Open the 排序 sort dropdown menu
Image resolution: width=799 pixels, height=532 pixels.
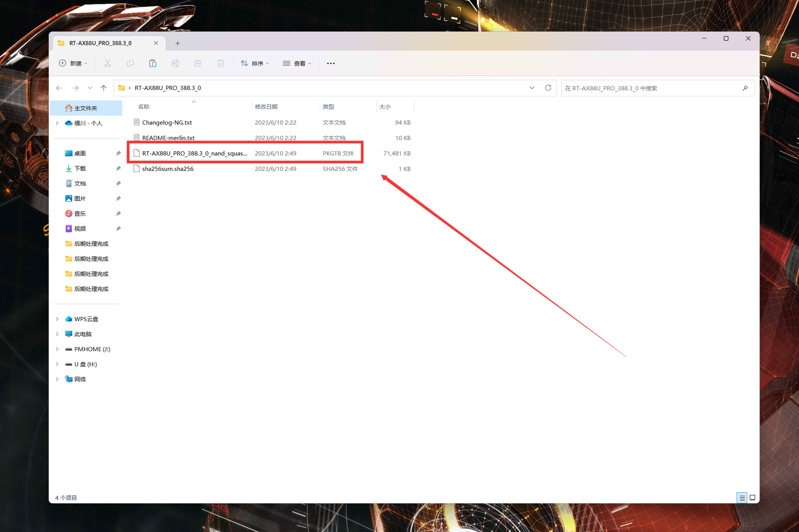coord(255,63)
